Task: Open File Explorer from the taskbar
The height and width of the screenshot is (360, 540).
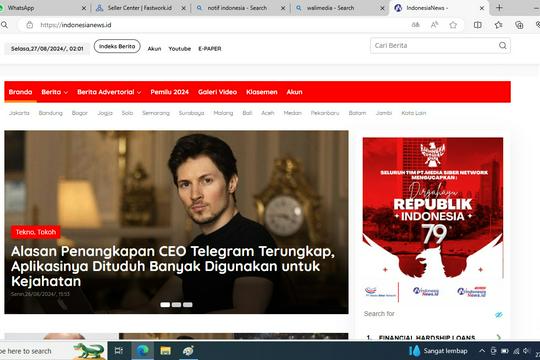Action: [x=166, y=351]
